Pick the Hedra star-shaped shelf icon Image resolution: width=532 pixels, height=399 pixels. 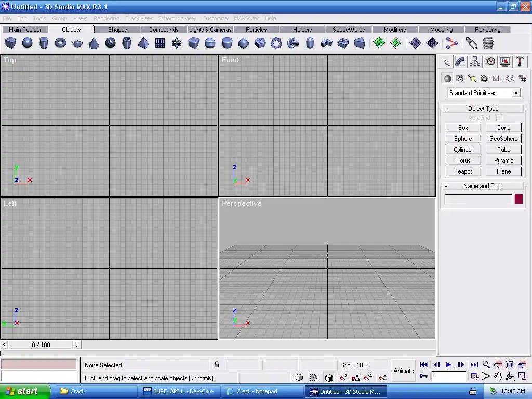[177, 43]
